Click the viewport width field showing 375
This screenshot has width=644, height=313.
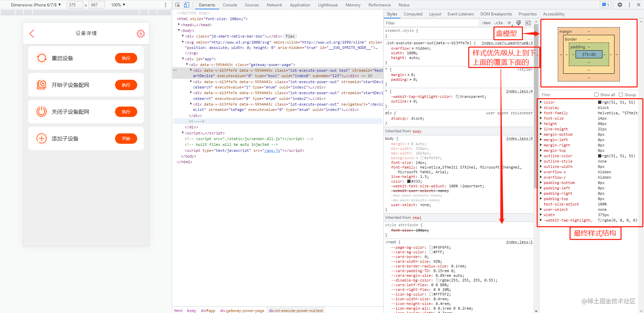pyautogui.click(x=75, y=5)
